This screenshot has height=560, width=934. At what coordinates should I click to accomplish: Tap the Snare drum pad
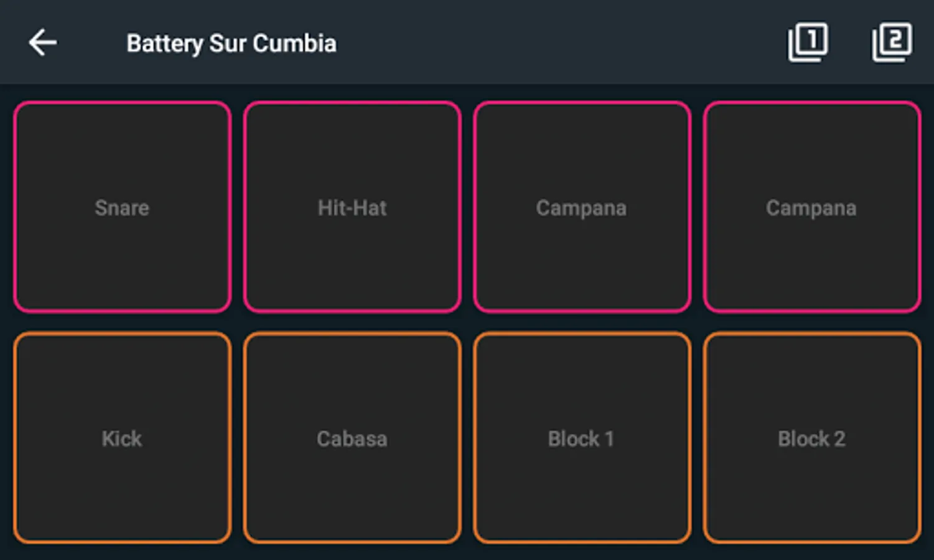122,207
